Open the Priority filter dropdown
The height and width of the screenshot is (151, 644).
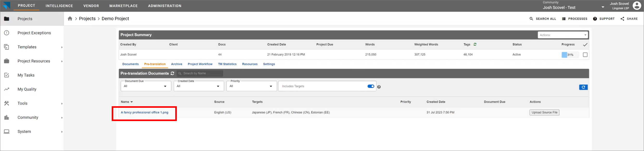point(252,86)
